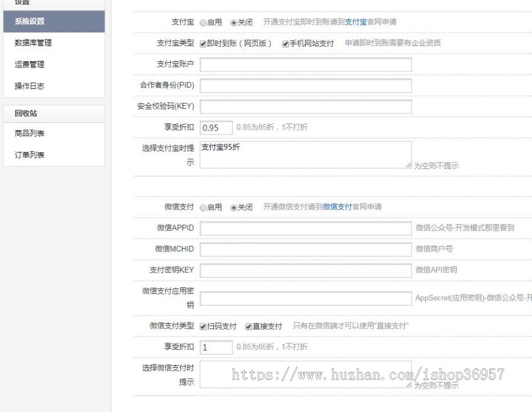Select 启用 radio for 微信支付

pos(203,207)
